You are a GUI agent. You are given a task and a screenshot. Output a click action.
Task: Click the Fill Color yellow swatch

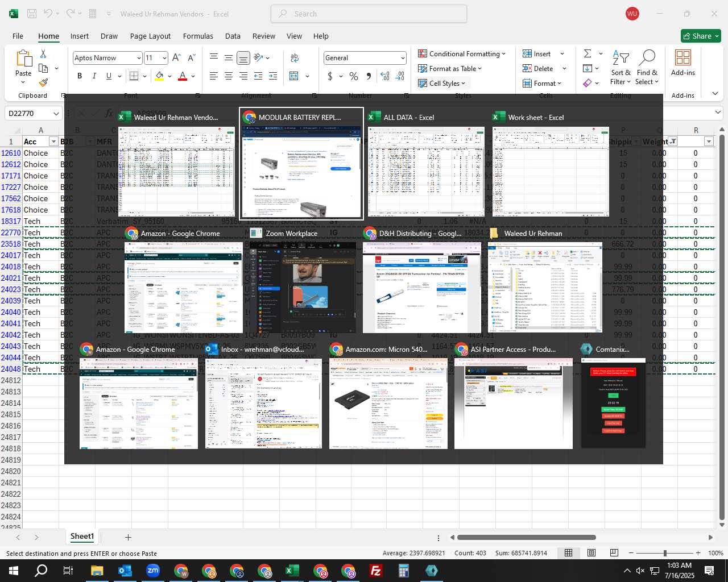click(x=159, y=76)
